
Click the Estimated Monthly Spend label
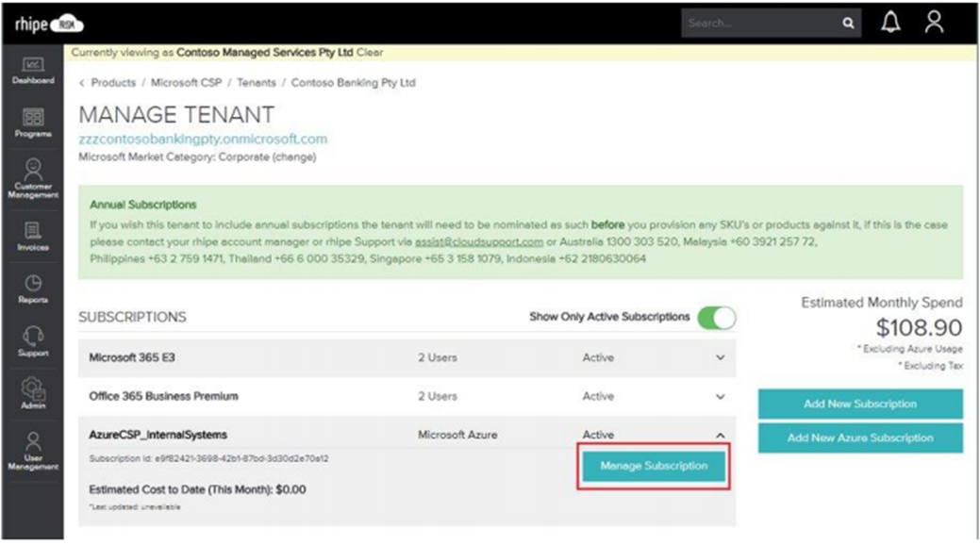pyautogui.click(x=882, y=303)
